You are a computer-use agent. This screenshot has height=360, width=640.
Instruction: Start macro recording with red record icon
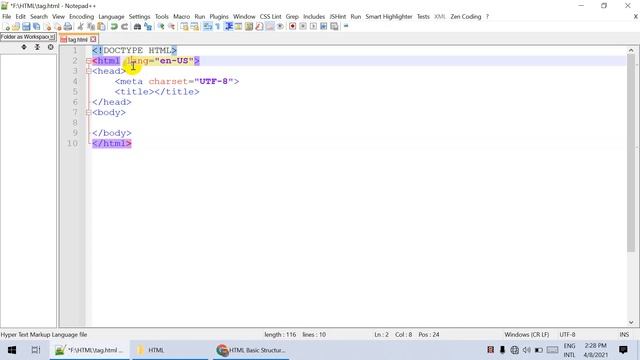pos(292,27)
